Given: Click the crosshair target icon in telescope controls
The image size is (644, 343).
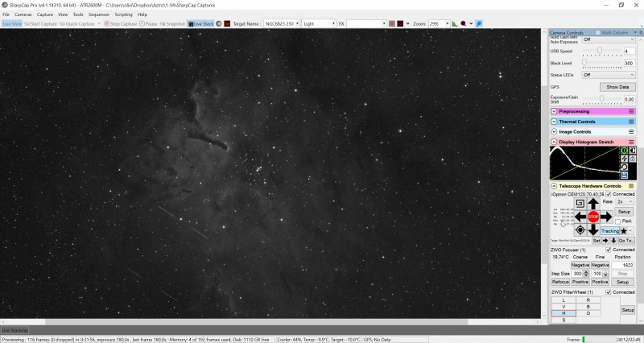Looking at the screenshot, I should (580, 229).
